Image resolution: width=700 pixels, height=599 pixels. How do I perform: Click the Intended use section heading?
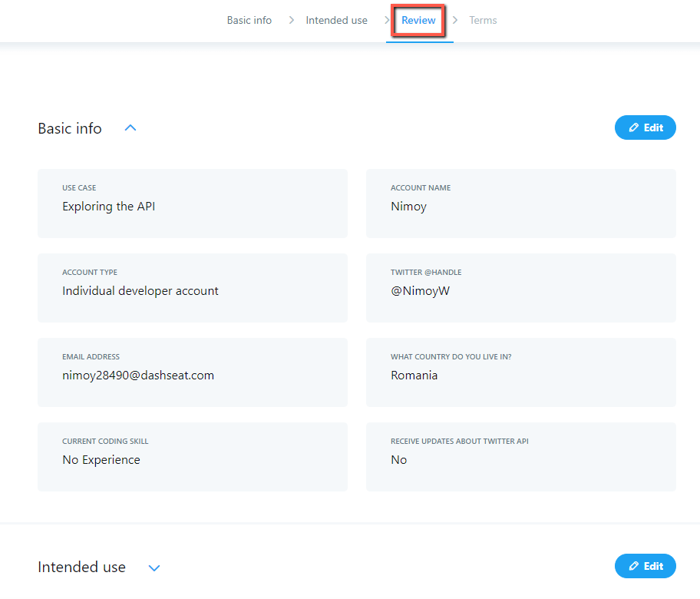click(x=81, y=568)
